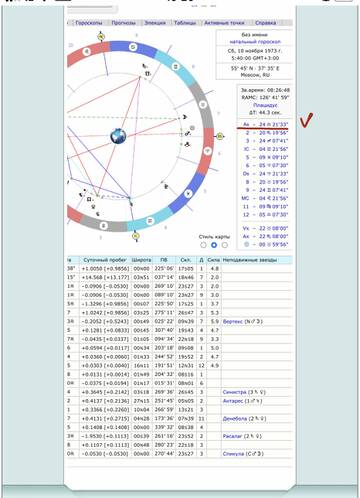Open the Антарес fixed star link

233,401
